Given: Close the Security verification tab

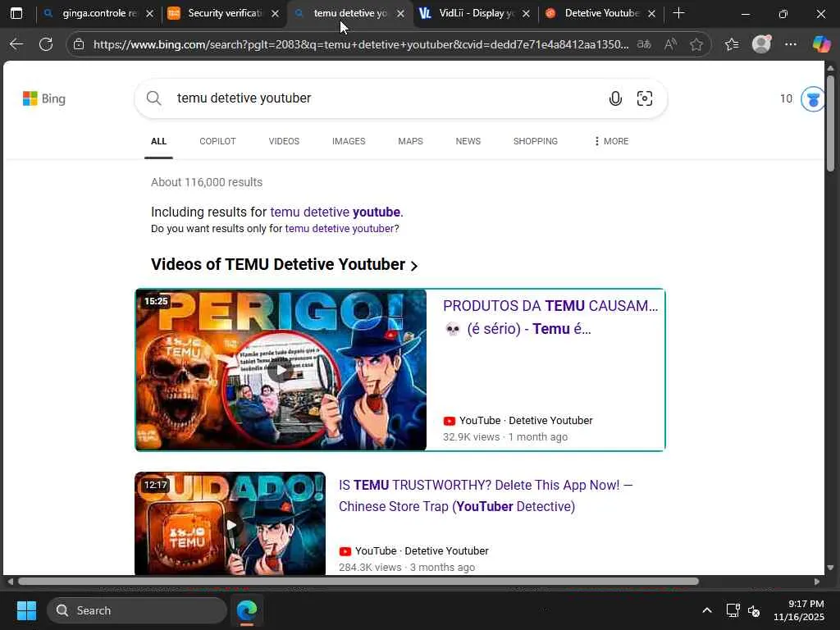Looking at the screenshot, I should click(x=276, y=13).
